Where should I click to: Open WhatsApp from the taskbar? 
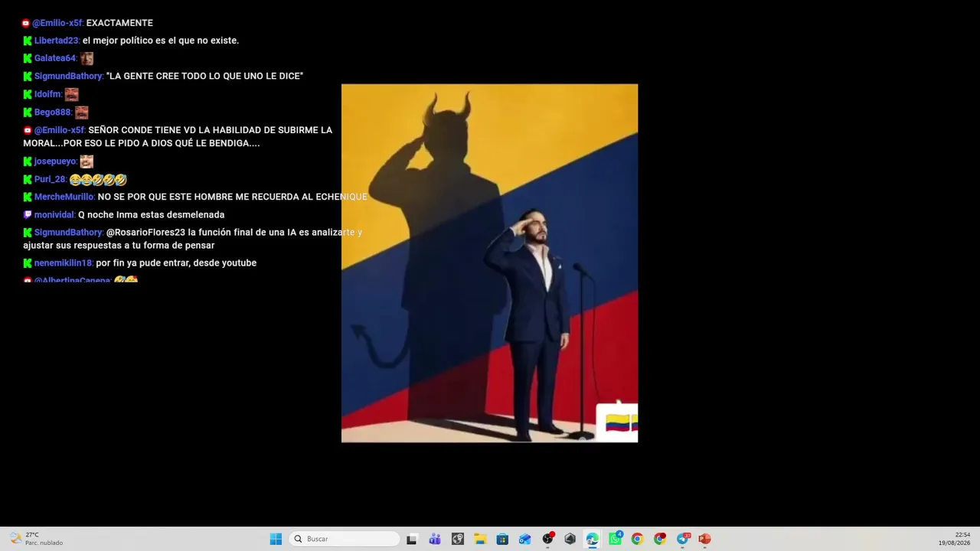pyautogui.click(x=615, y=539)
